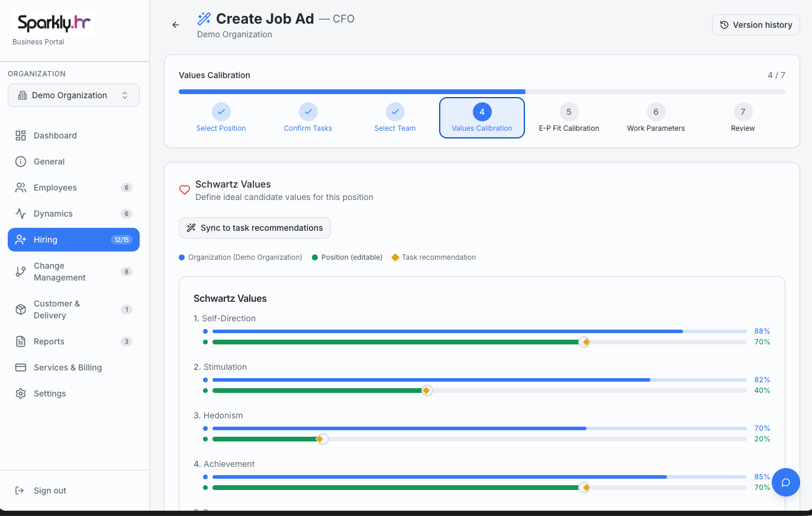Click the Values Calibration progress bar
812x516 pixels.
click(482, 92)
